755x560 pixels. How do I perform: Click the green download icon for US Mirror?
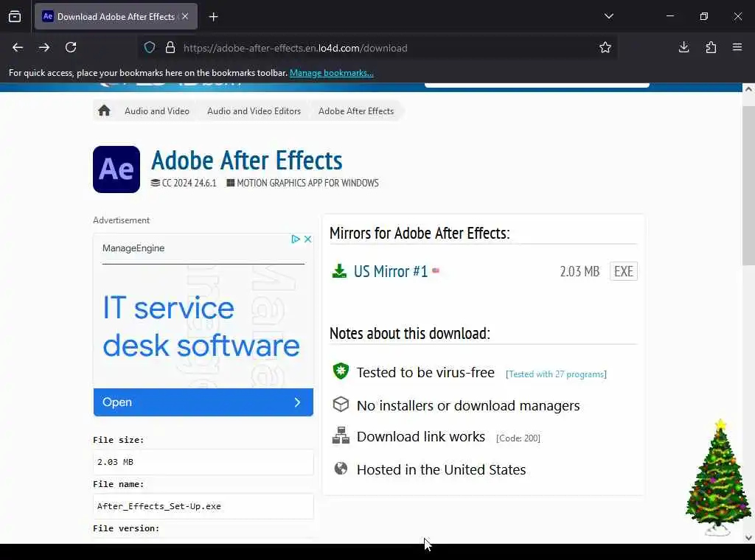(339, 271)
